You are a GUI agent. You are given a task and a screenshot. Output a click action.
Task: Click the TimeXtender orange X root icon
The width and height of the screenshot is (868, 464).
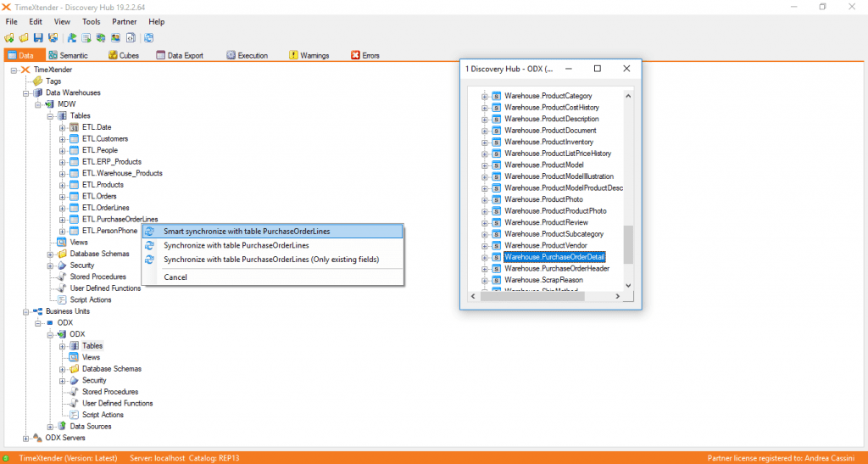[25, 70]
